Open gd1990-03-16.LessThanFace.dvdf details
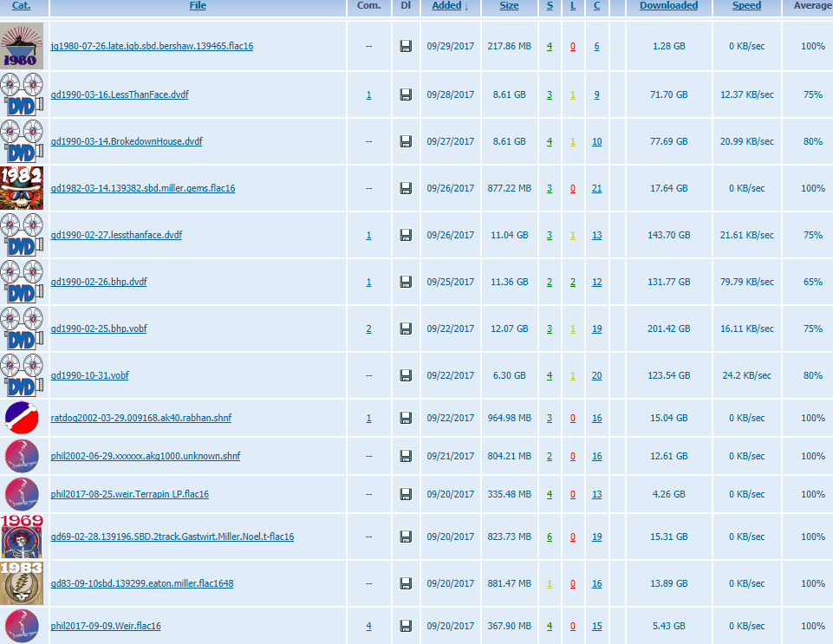This screenshot has height=644, width=833. [x=120, y=94]
